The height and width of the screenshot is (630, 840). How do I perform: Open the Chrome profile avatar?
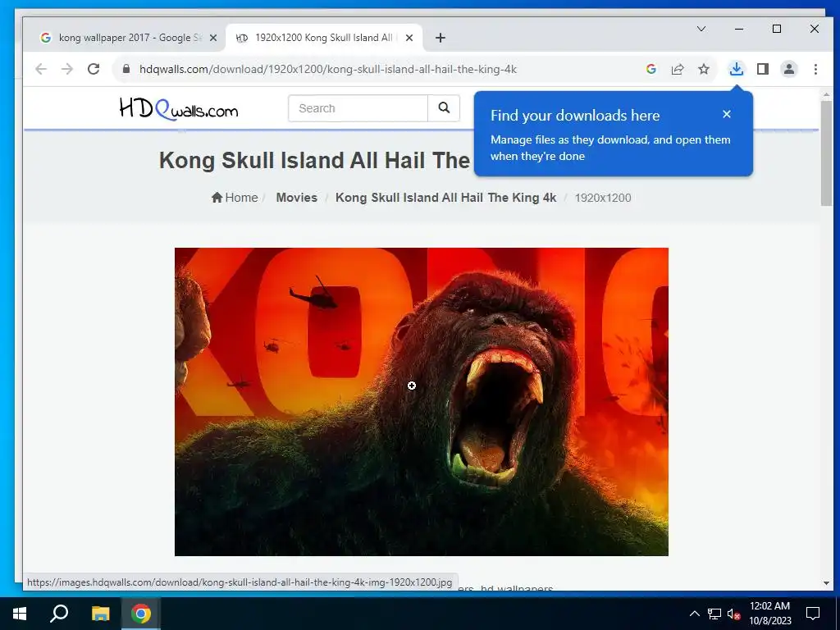[x=789, y=69]
